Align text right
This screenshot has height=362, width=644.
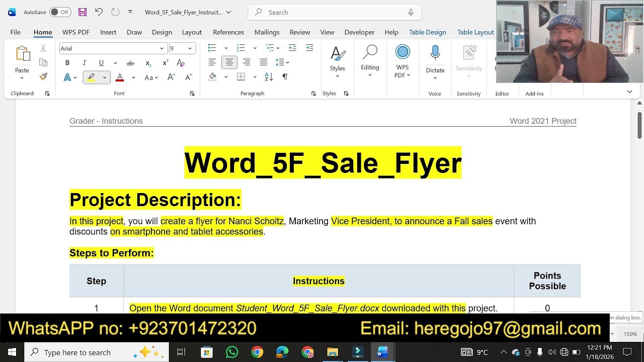247,62
